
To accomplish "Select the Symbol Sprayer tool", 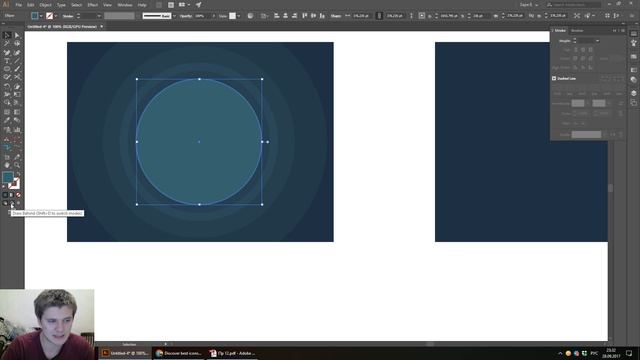I will tap(7, 130).
